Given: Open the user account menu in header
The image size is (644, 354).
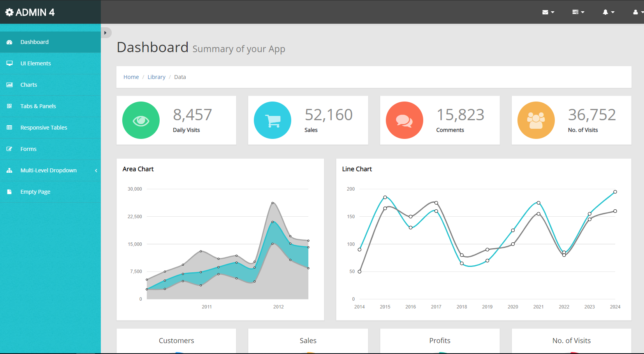Looking at the screenshot, I should tap(637, 12).
